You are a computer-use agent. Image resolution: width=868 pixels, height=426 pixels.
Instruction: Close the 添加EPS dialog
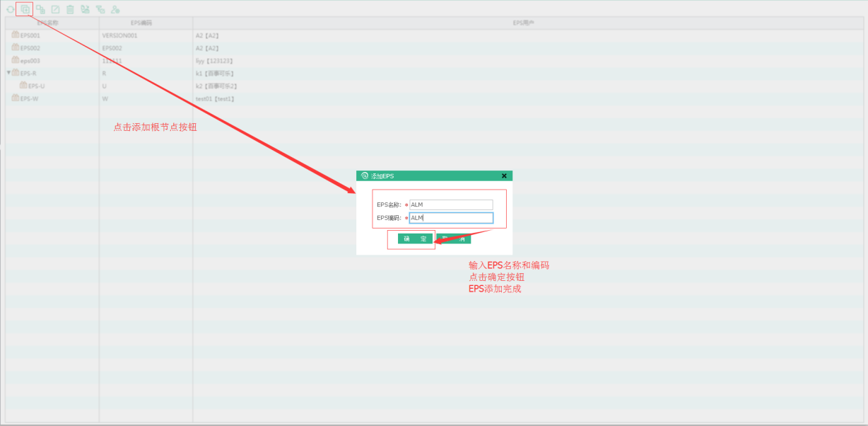coord(504,175)
